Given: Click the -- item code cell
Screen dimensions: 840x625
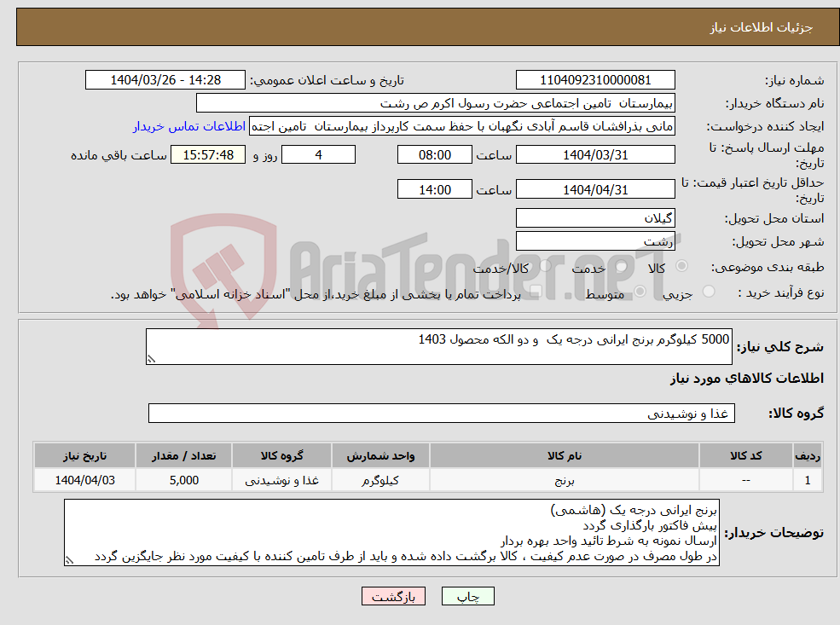Looking at the screenshot, I should 745,480.
